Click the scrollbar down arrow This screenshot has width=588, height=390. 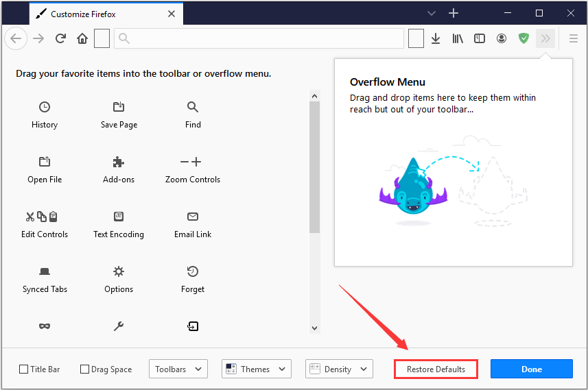pos(315,328)
